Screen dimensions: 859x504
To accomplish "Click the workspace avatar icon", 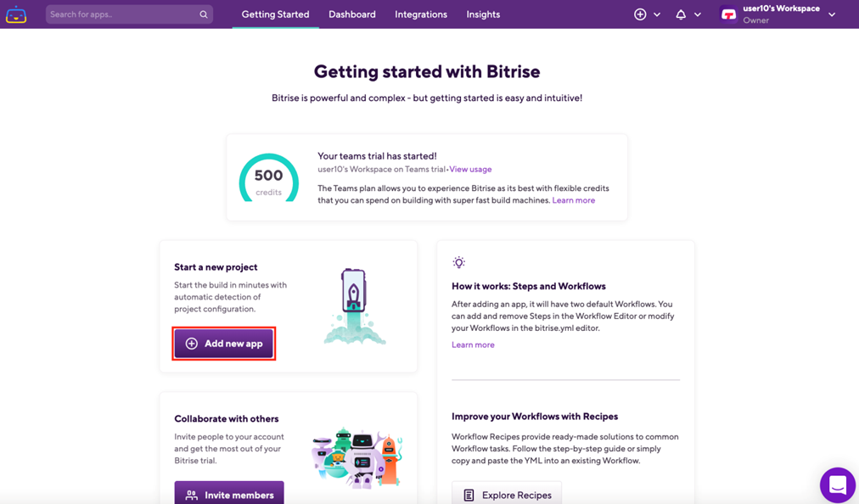I will coord(728,14).
